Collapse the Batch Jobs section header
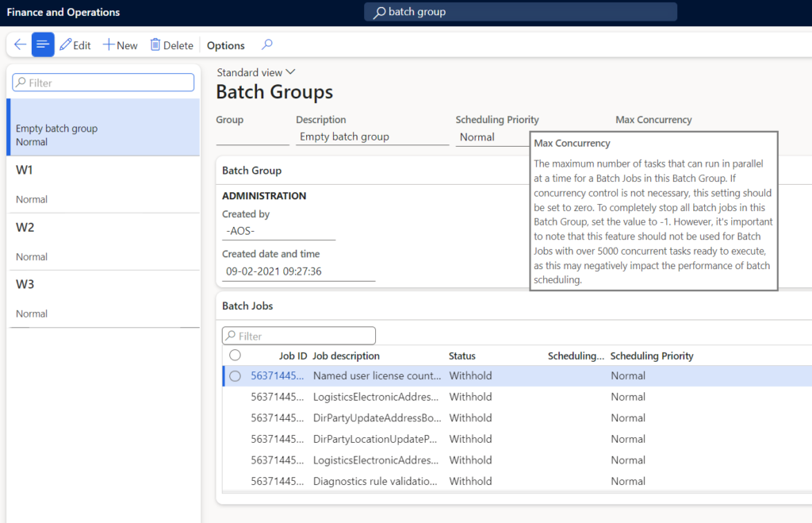The height and width of the screenshot is (523, 812). (x=247, y=306)
